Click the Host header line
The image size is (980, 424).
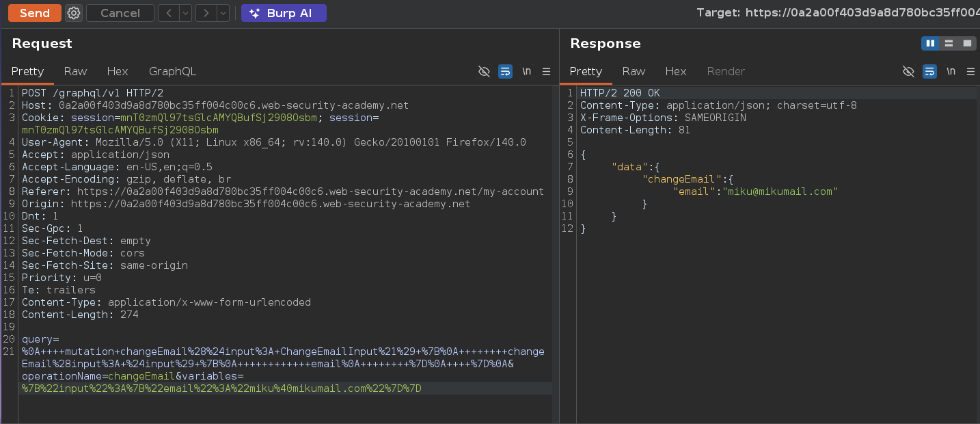215,105
